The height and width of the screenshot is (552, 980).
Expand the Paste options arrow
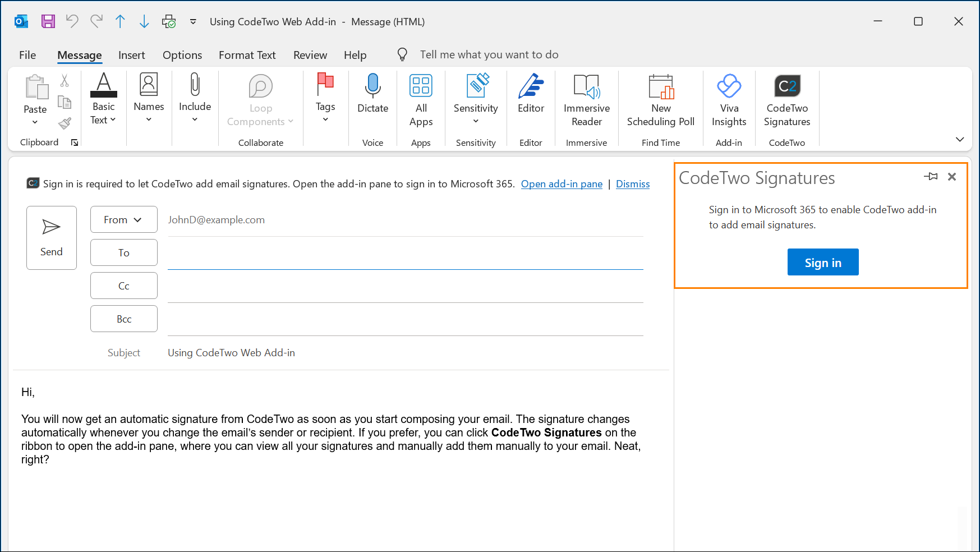(35, 122)
